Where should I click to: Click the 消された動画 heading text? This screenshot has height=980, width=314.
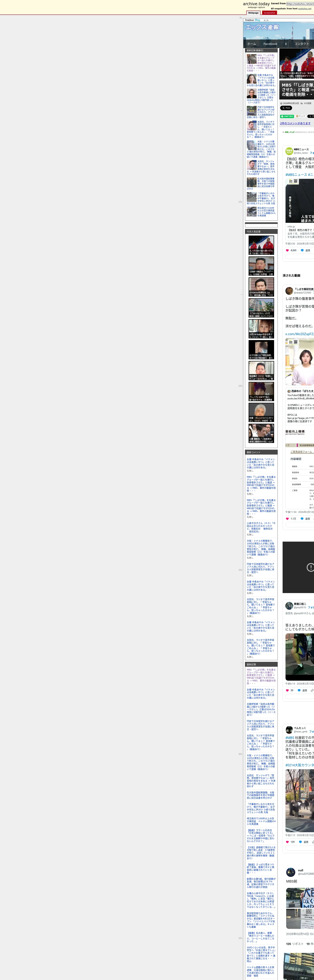pos(292,275)
